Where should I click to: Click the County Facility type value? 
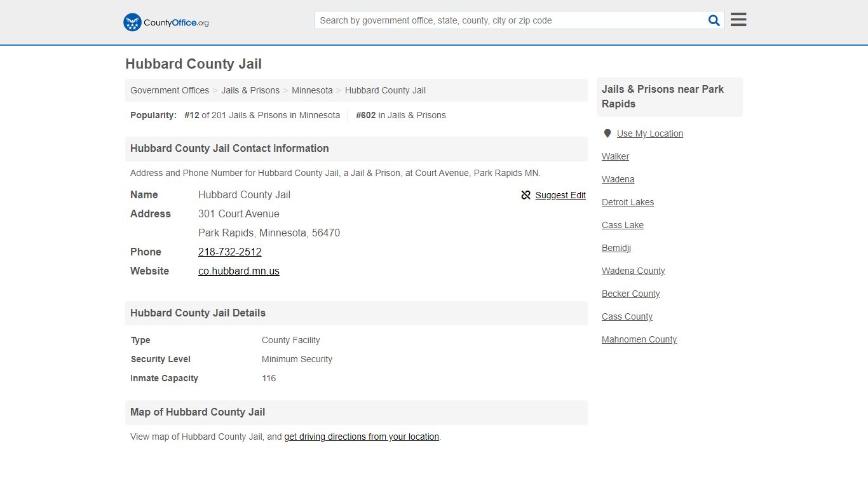click(291, 340)
